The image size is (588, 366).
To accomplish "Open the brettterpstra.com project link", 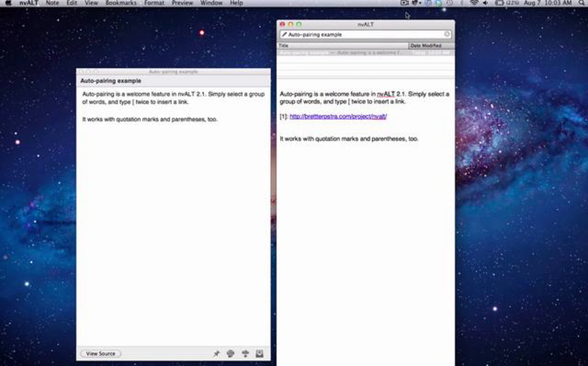I will [338, 116].
